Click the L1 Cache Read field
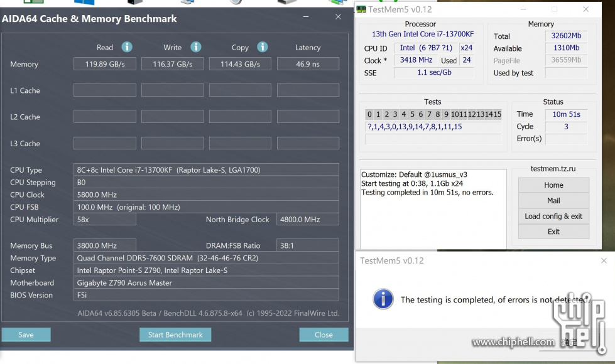615x364 pixels. (105, 90)
